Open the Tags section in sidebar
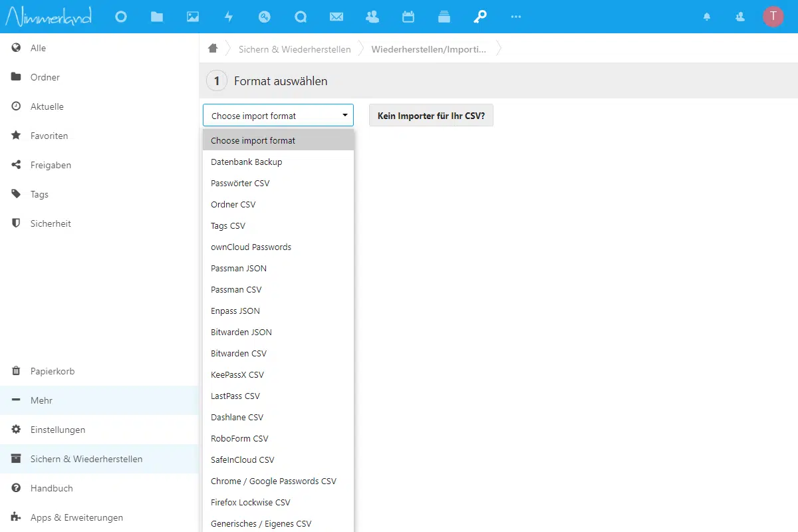Viewport: 798px width, 532px height. click(100, 194)
